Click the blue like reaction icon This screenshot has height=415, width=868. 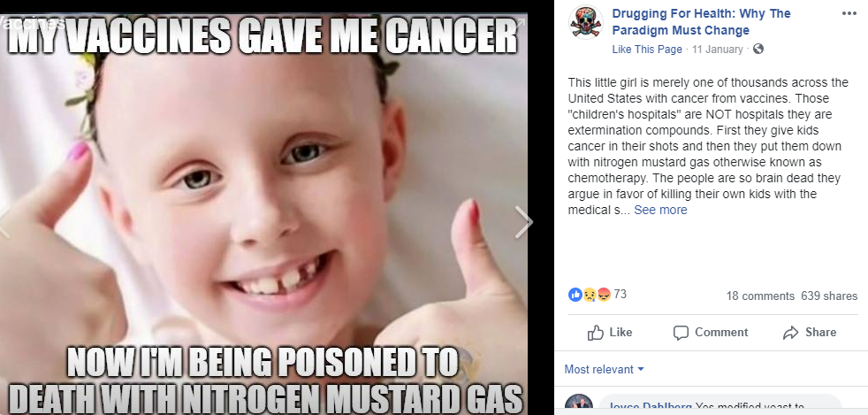point(575,295)
